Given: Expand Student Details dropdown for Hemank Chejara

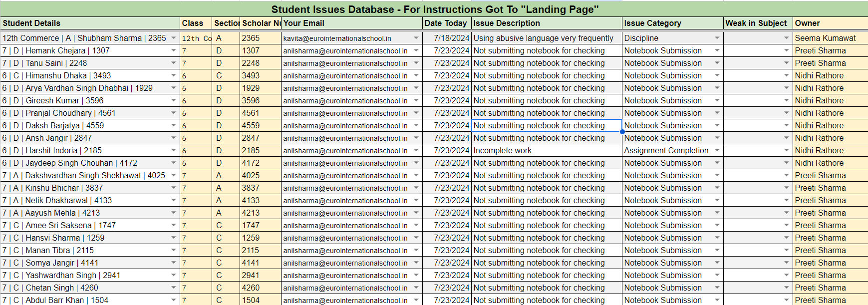Looking at the screenshot, I should pos(173,50).
